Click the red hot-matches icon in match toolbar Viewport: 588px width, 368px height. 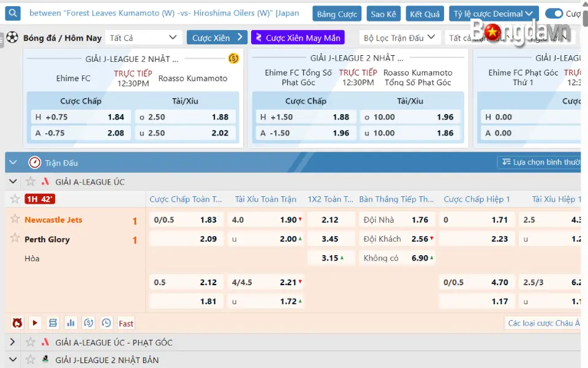tap(17, 323)
